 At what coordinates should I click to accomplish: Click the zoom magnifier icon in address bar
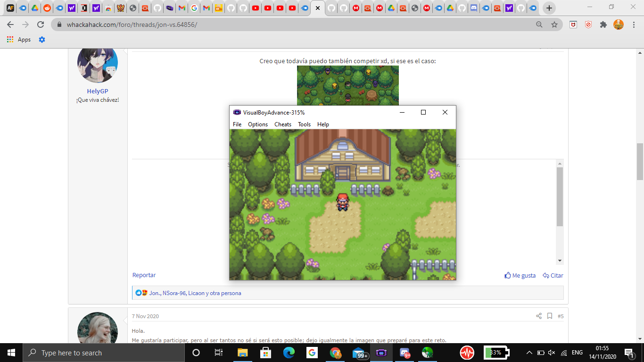(x=539, y=25)
